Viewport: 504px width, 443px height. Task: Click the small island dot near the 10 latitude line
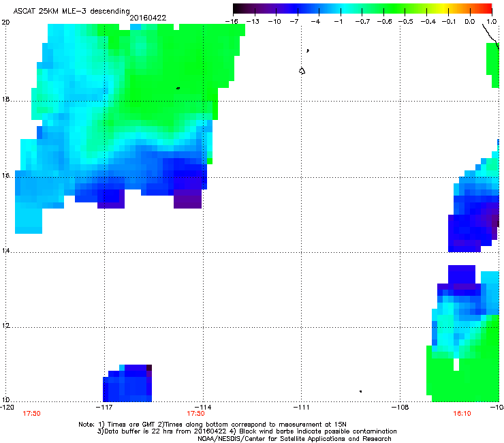pyautogui.click(x=361, y=391)
